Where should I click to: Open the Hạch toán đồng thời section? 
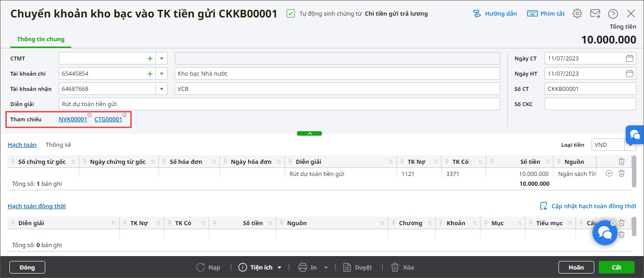(37, 206)
